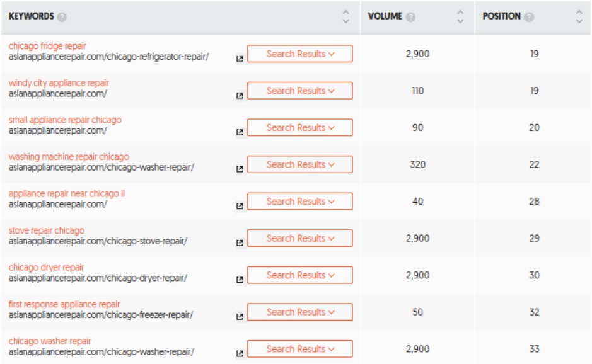Click the KEYWORDS column header label
592x364 pixels.
click(x=32, y=16)
